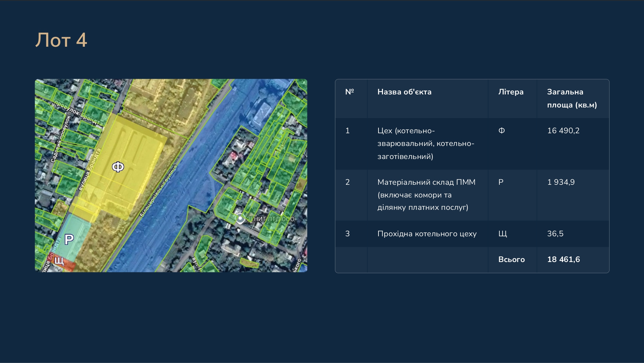Click the "провулок Брандта" street label on the map
Viewport: 644px width, 363px height.
(x=78, y=113)
